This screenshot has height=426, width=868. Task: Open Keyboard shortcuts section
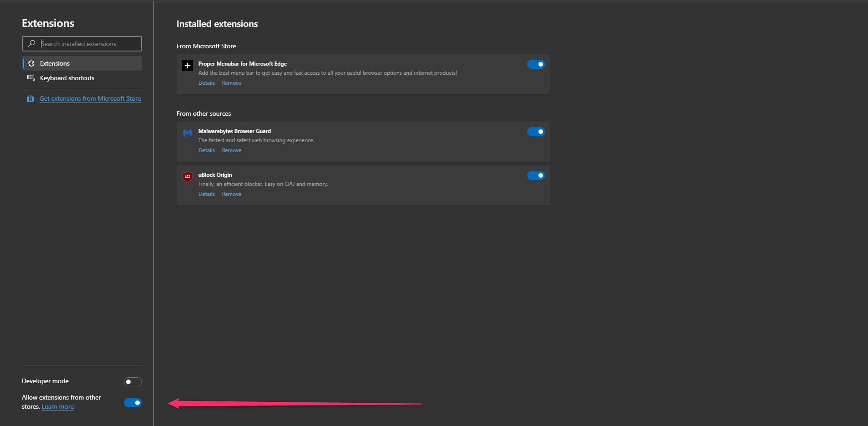tap(82, 78)
